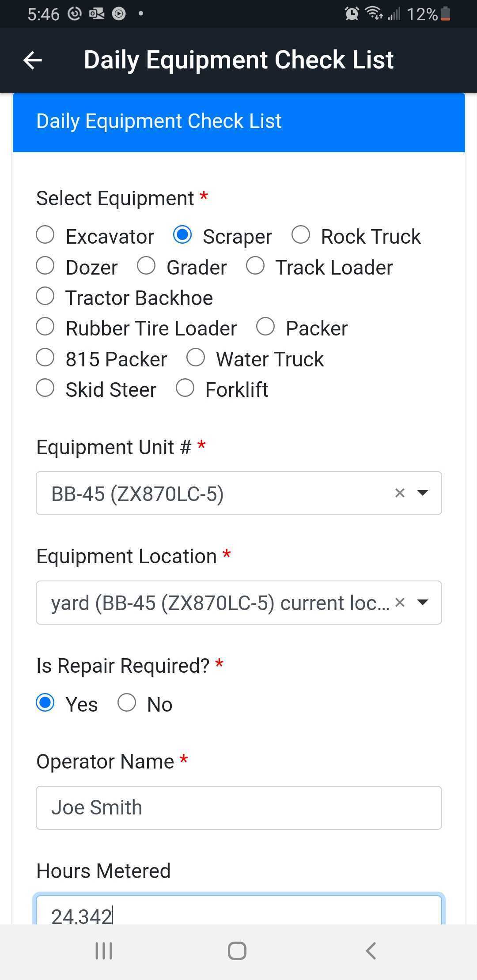Open the BB-45 (ZX870LC-5) unit combo box
The height and width of the screenshot is (980, 477).
tap(212, 493)
